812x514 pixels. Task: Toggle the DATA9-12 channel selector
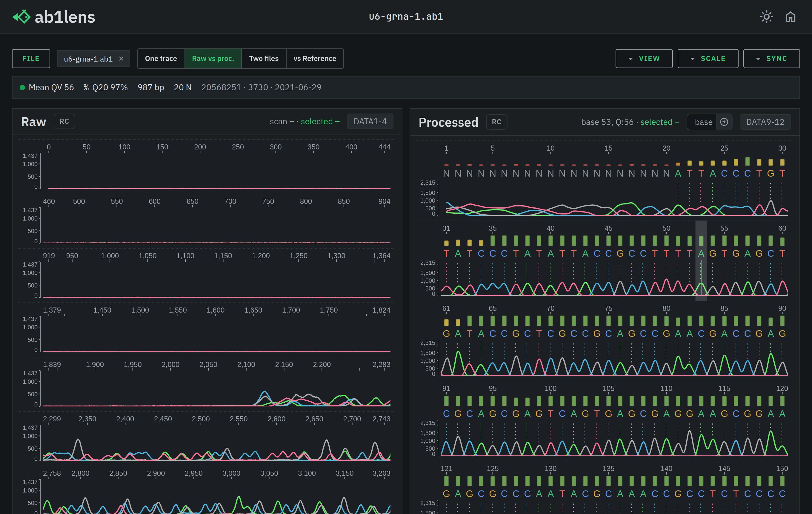click(765, 122)
